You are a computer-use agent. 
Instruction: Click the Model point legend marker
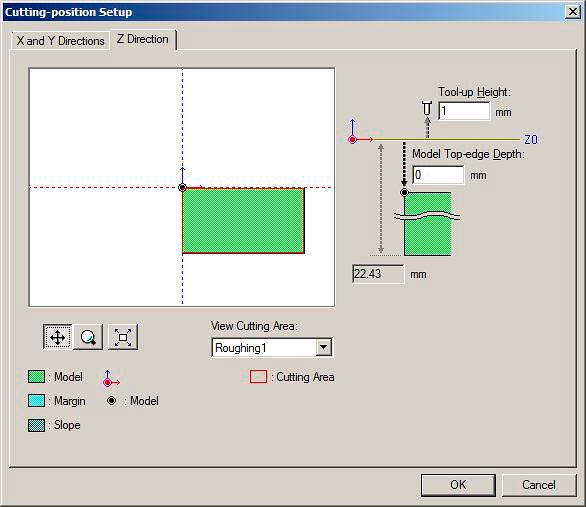tap(111, 401)
